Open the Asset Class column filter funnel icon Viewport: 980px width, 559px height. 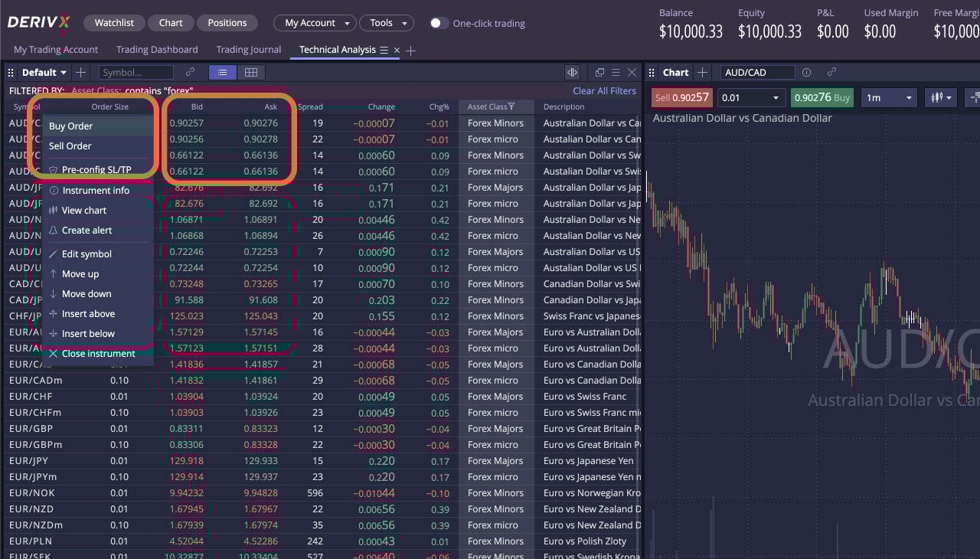(x=511, y=106)
